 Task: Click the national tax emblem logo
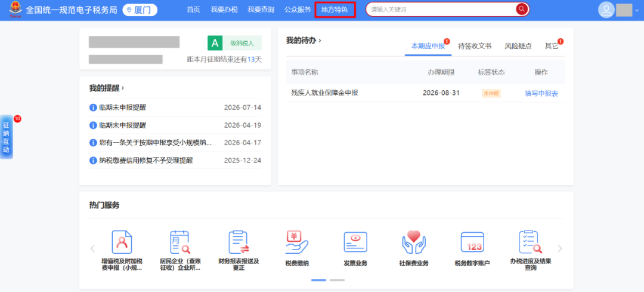(15, 10)
